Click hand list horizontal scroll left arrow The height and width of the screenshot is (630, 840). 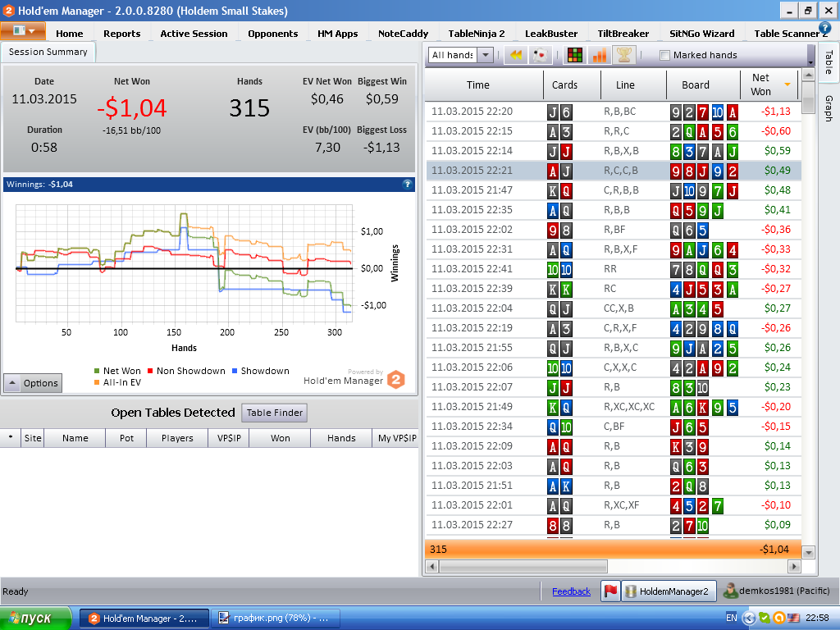[x=431, y=566]
